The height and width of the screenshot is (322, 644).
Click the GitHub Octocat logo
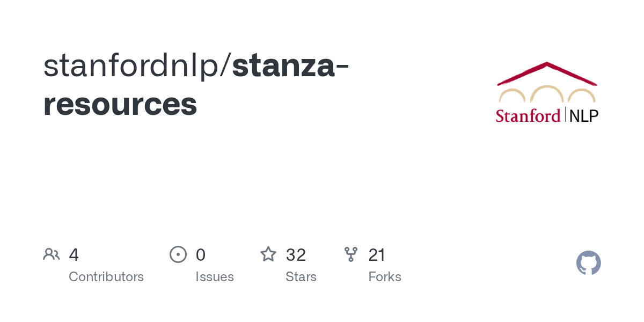(588, 264)
